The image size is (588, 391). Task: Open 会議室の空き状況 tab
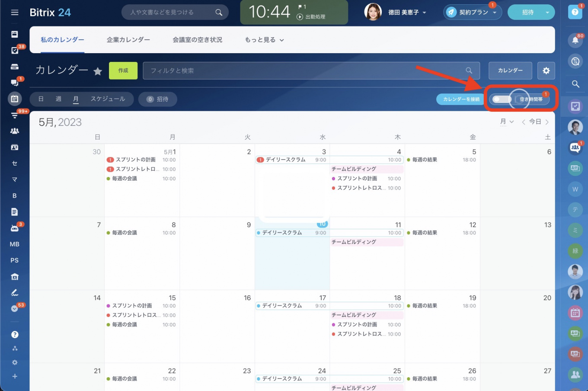(197, 40)
